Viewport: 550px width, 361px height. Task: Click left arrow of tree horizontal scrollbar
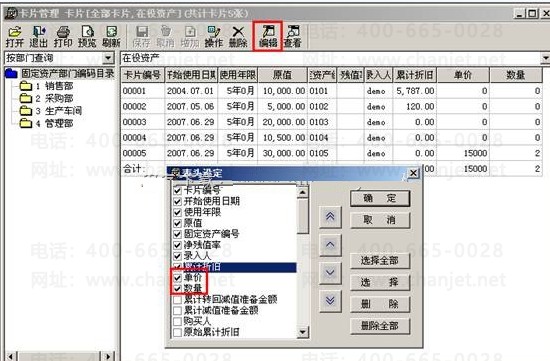tap(10, 356)
